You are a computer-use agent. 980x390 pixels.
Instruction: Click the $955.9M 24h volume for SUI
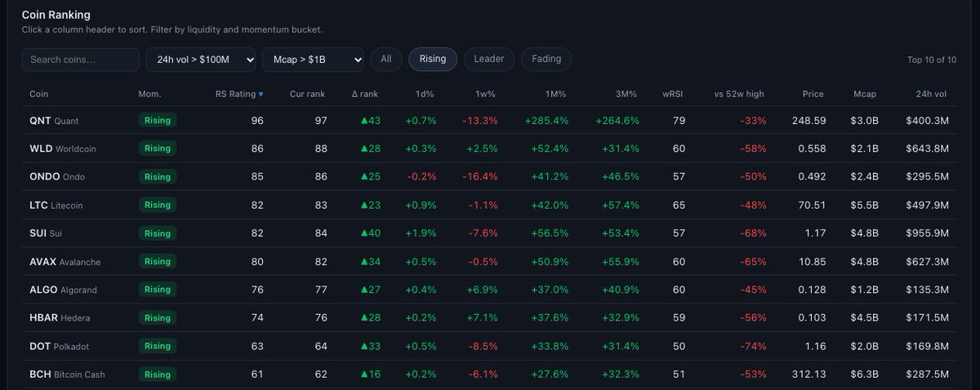click(927, 233)
